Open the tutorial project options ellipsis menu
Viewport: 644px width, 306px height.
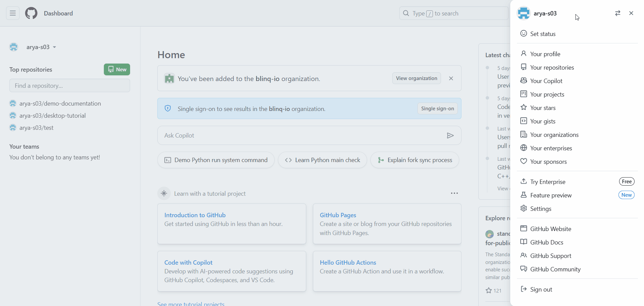(454, 193)
